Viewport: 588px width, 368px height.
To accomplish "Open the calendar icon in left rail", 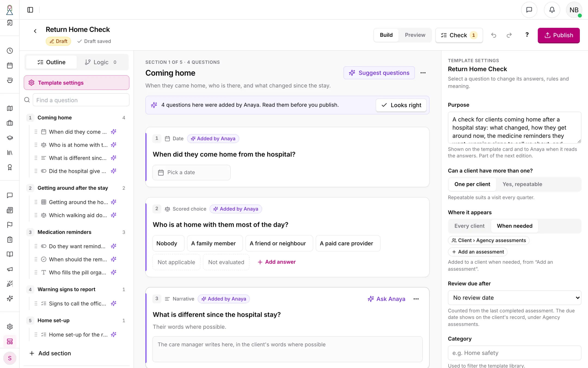I will (x=10, y=65).
